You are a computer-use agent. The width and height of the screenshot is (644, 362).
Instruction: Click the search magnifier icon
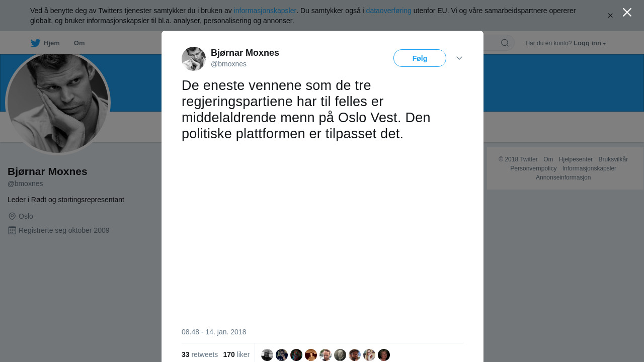point(505,43)
